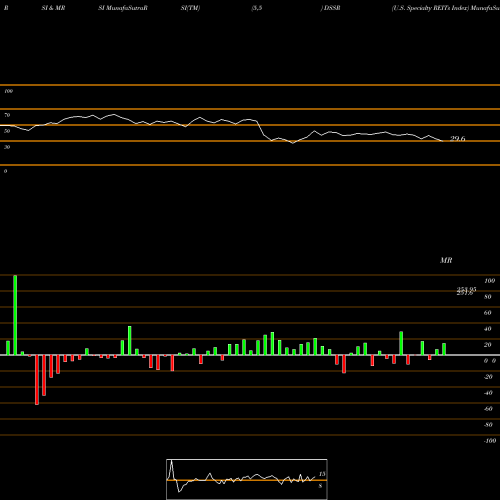Image resolution: width=500 pixels, height=500 pixels.
Task: Click the deepest red MR bar
Action: point(37,380)
